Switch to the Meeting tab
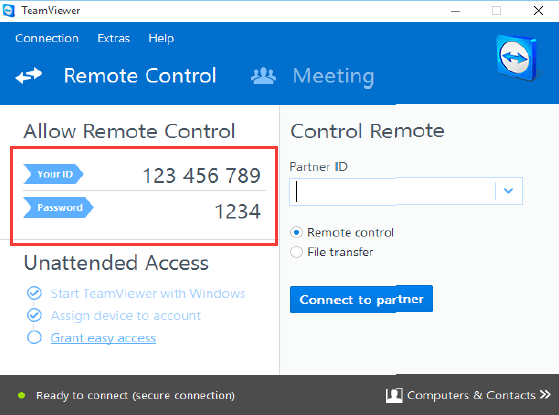Screen dimensions: 559x415 click(333, 76)
